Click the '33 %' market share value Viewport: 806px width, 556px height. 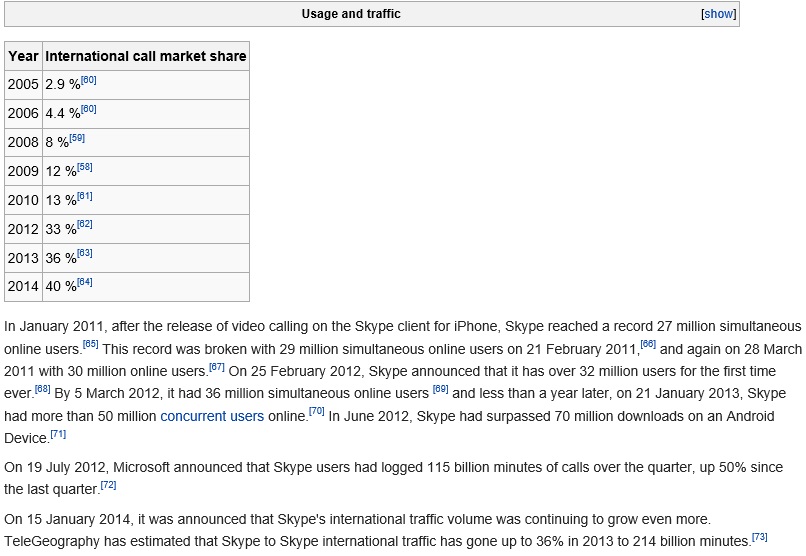61,229
